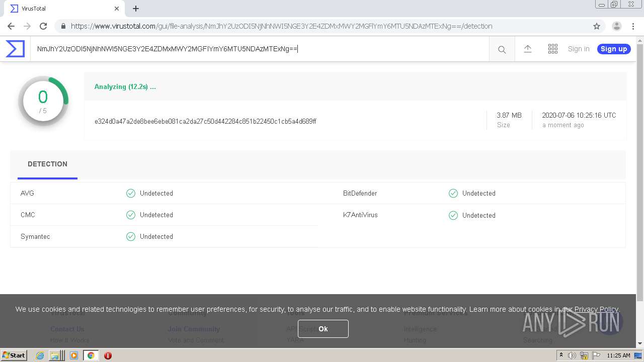This screenshot has height=362, width=644.
Task: Click the Analyzing (12.2s) status text
Action: [125, 86]
